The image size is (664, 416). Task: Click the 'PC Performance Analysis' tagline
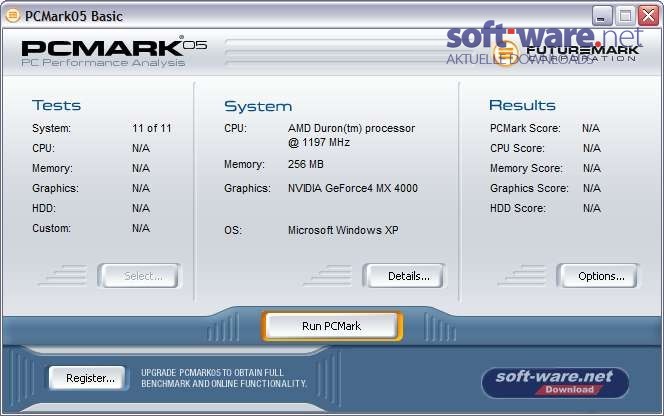pos(103,63)
